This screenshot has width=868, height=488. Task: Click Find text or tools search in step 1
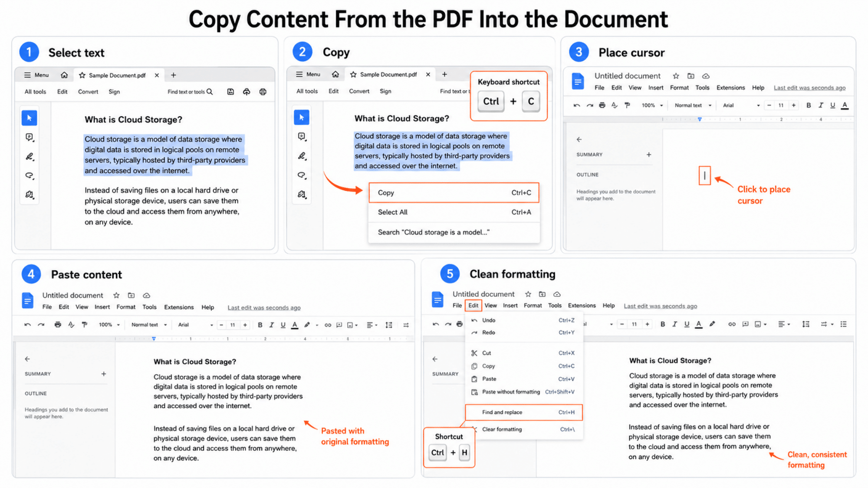tap(190, 92)
